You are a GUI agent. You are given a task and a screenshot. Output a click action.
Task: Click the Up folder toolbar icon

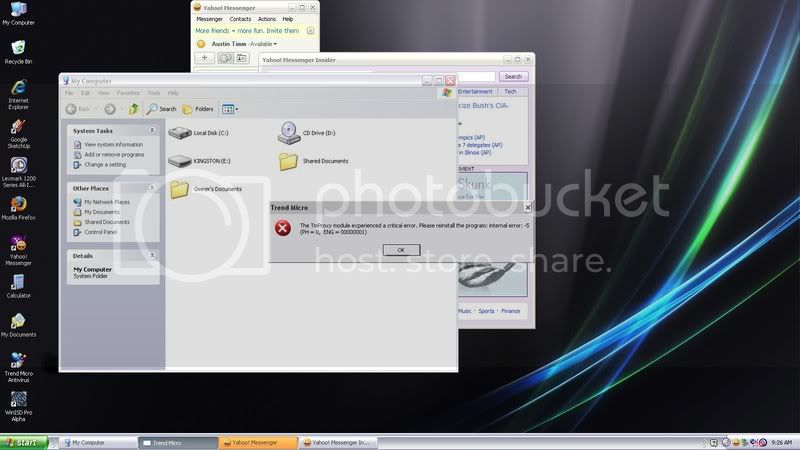[x=134, y=109]
